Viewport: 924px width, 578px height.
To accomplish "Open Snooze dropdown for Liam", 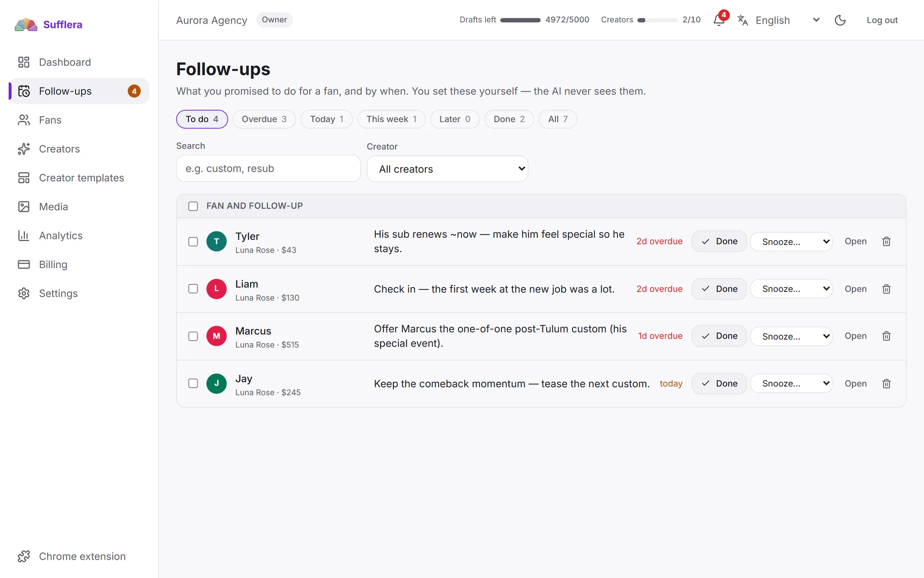I will coord(792,289).
